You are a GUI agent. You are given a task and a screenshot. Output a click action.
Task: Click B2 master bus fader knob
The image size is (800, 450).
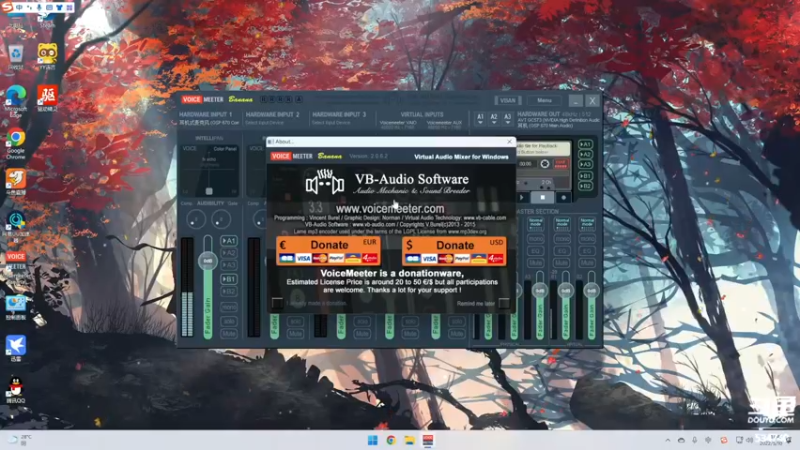(x=591, y=291)
